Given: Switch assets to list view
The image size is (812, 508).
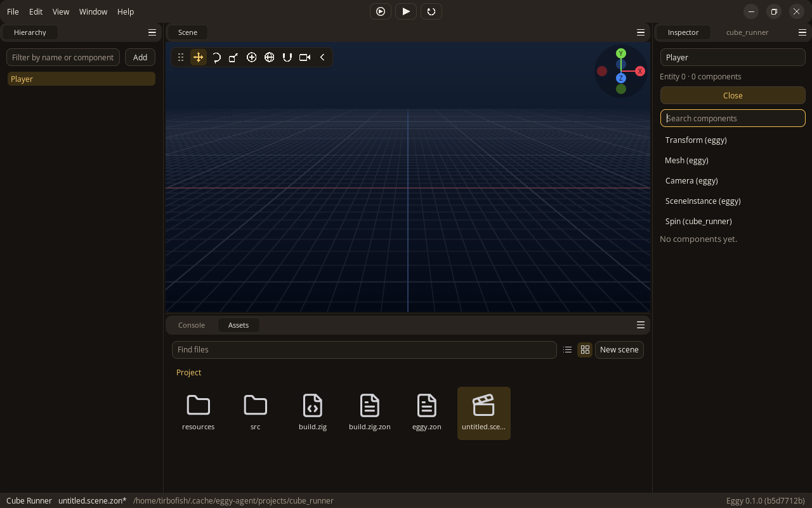Looking at the screenshot, I should pos(568,350).
